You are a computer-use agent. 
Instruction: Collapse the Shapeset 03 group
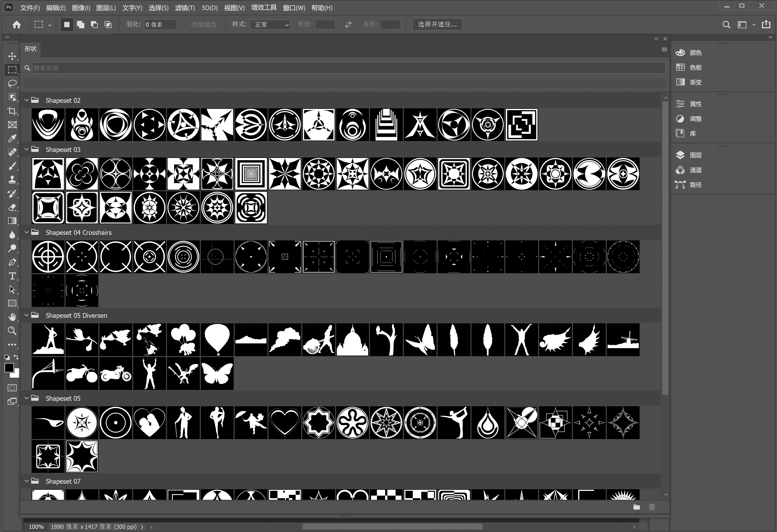click(27, 149)
